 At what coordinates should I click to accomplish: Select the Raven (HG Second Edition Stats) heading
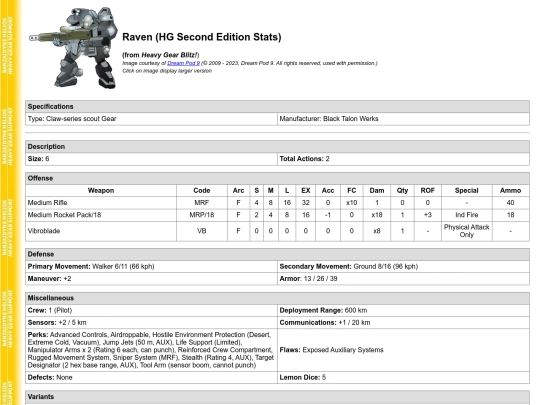[x=201, y=37]
